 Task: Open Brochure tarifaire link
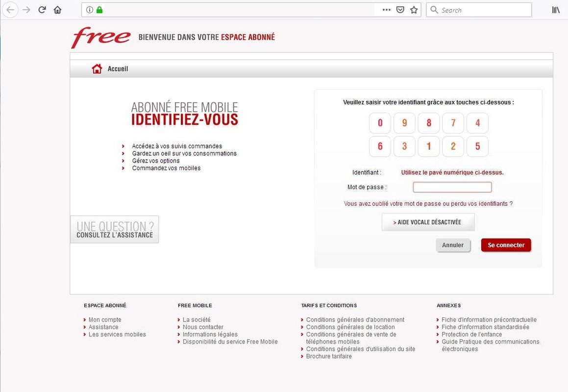[x=329, y=356]
